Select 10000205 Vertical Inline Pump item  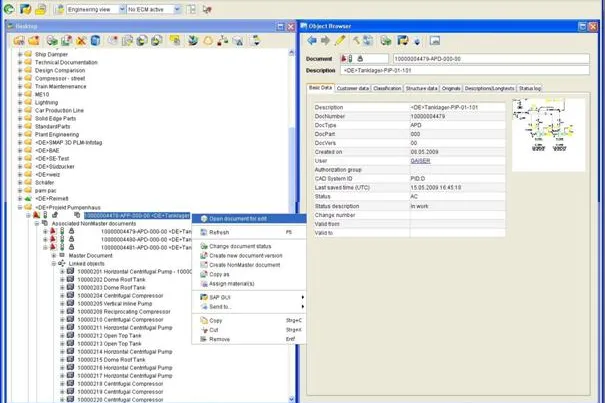(x=115, y=304)
